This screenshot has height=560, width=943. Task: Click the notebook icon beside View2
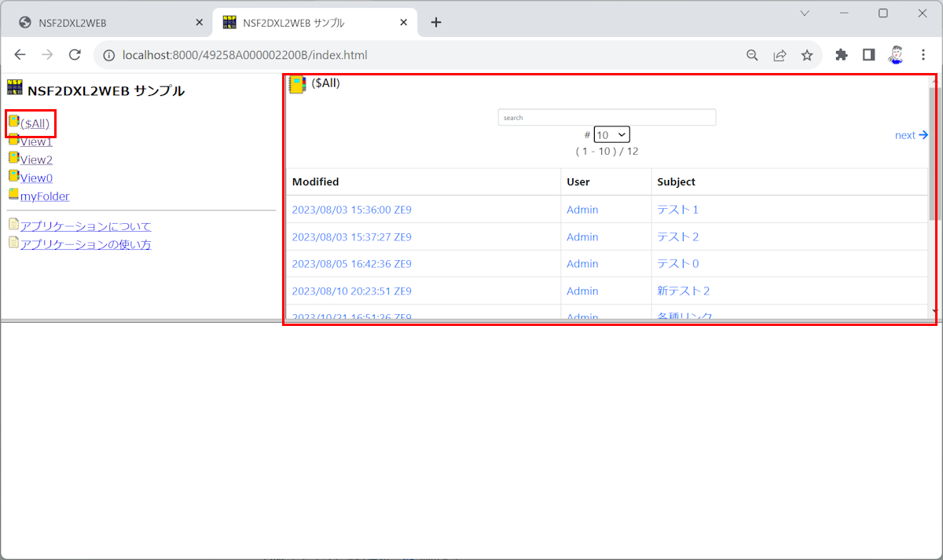[13, 158]
